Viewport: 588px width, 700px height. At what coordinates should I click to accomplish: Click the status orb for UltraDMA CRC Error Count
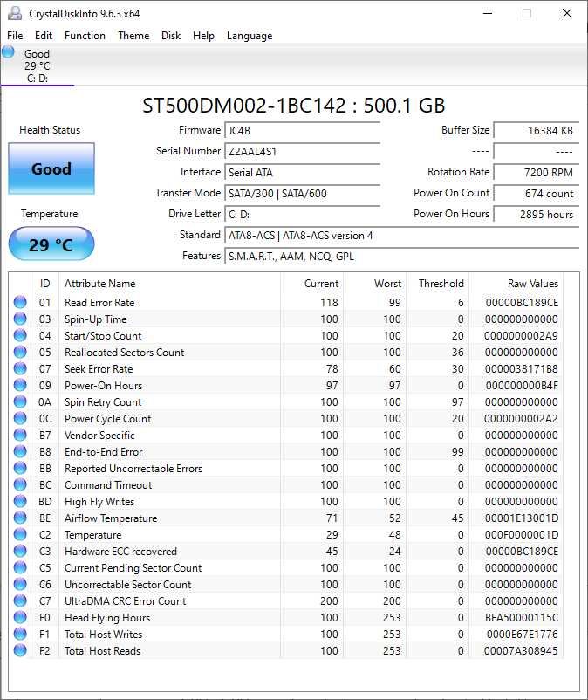pos(20,600)
